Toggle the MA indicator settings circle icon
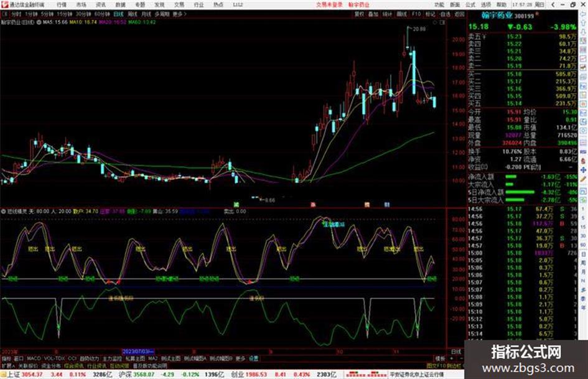The height and width of the screenshot is (379, 588). tap(39, 22)
